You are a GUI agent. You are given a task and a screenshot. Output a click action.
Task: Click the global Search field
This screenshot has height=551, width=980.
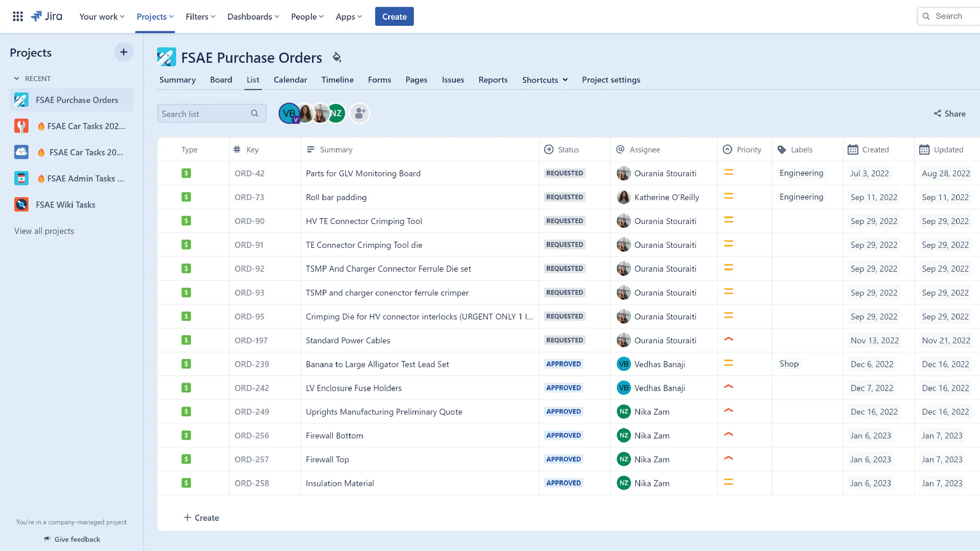point(949,16)
